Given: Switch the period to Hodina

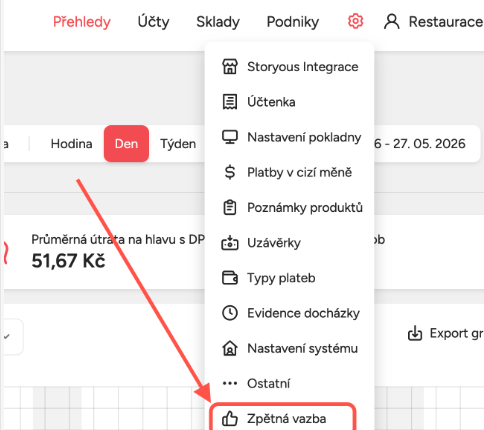Looking at the screenshot, I should pyautogui.click(x=71, y=144).
